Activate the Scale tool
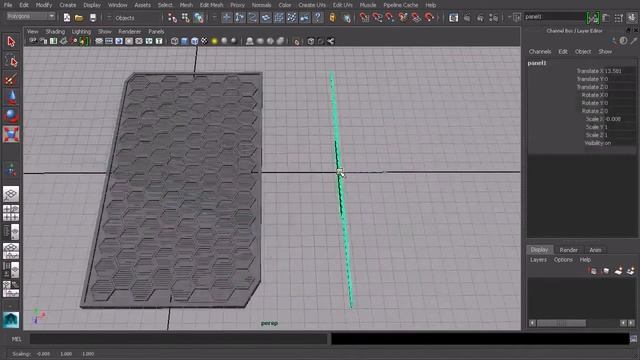This screenshot has height=360, width=640. [11, 134]
